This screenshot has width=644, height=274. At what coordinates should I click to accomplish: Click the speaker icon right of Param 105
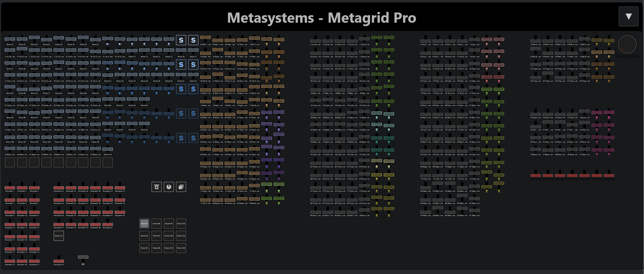click(108, 142)
